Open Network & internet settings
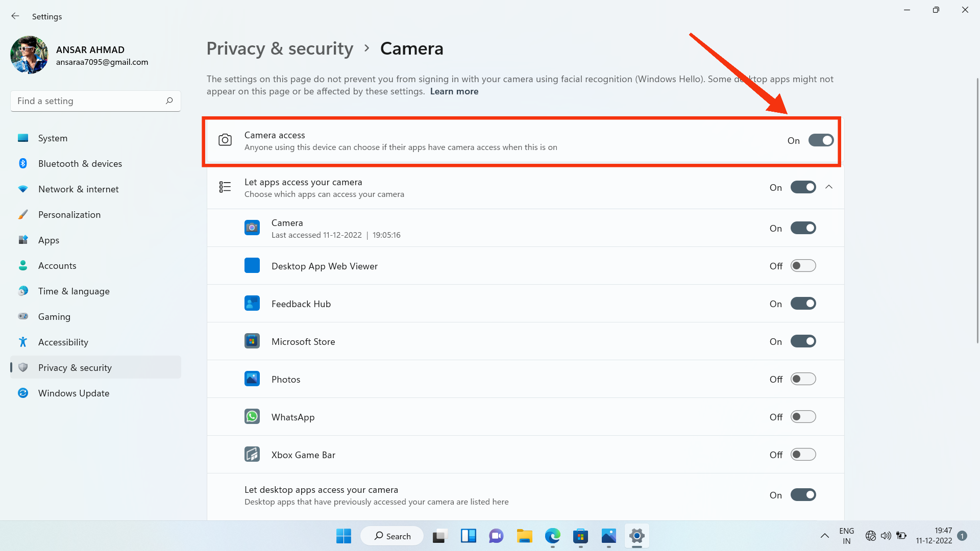The height and width of the screenshot is (551, 980). pyautogui.click(x=78, y=189)
